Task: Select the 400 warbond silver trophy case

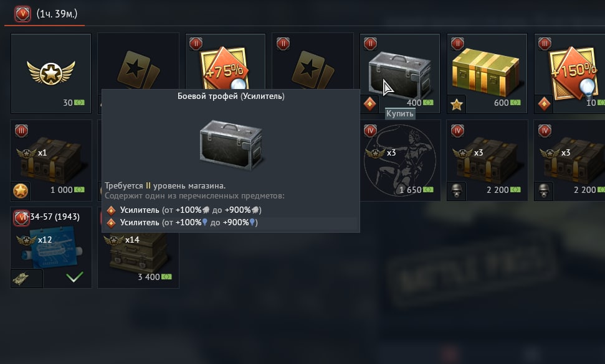Action: click(400, 73)
